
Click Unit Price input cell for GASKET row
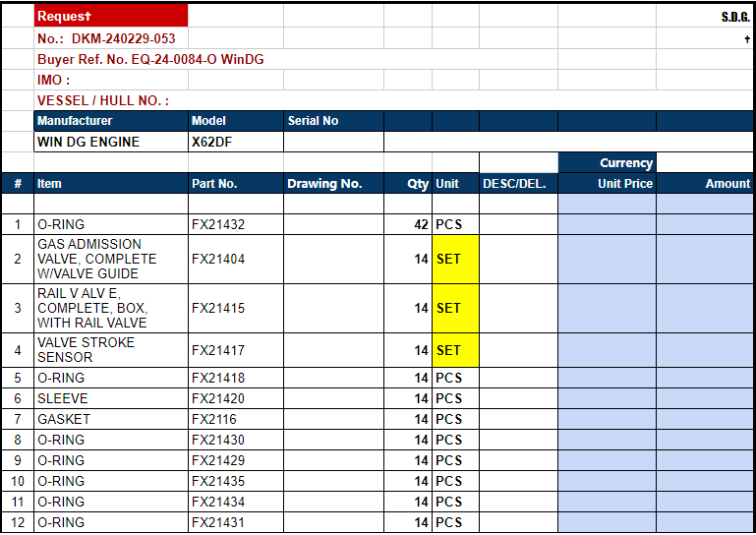click(x=607, y=419)
